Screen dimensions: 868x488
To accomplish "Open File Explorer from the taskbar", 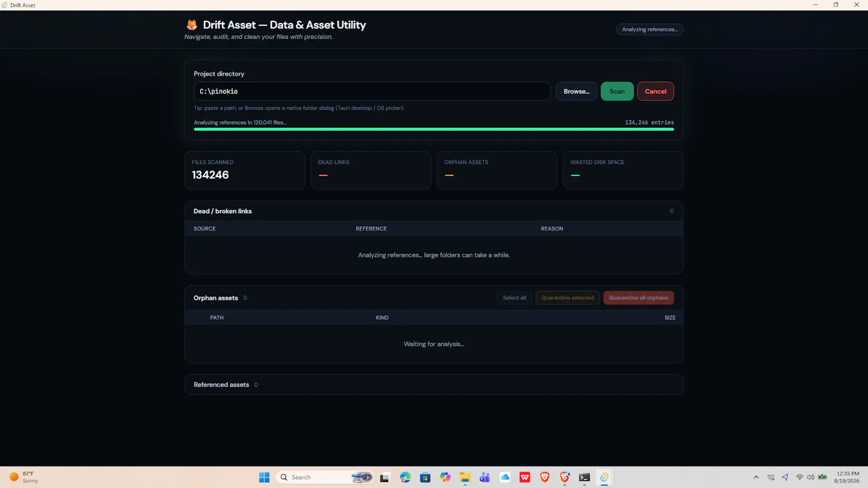I will click(465, 477).
